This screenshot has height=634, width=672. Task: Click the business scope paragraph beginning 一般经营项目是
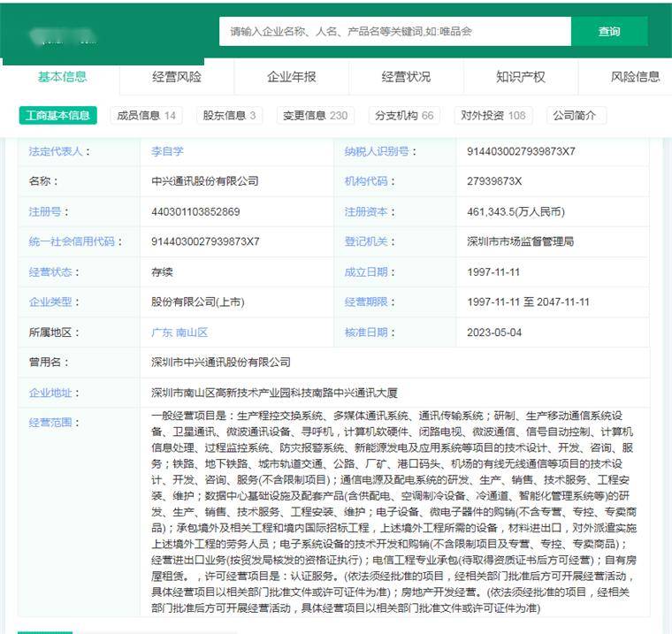393,512
